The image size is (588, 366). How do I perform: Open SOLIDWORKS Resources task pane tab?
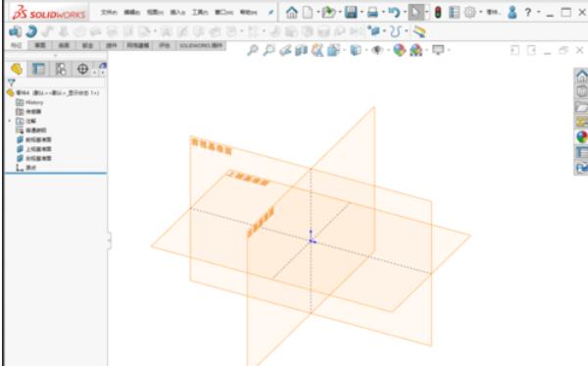(x=581, y=77)
